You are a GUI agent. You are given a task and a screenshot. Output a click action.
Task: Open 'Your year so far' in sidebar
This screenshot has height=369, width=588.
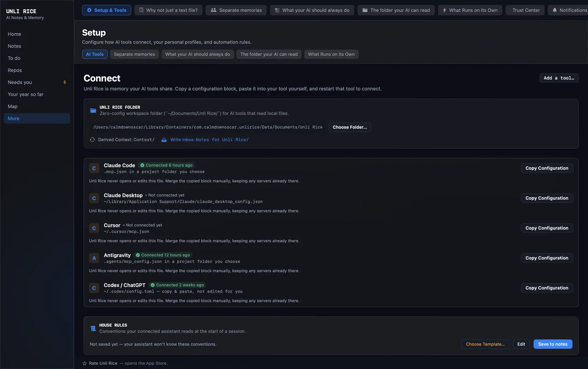[x=37, y=94]
